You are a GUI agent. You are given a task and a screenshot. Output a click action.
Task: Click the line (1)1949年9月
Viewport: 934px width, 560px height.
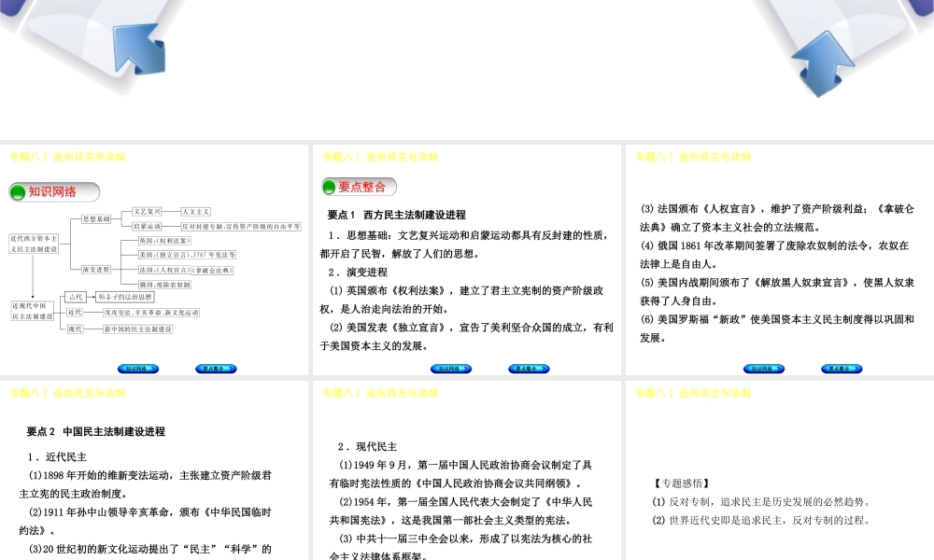(x=461, y=474)
